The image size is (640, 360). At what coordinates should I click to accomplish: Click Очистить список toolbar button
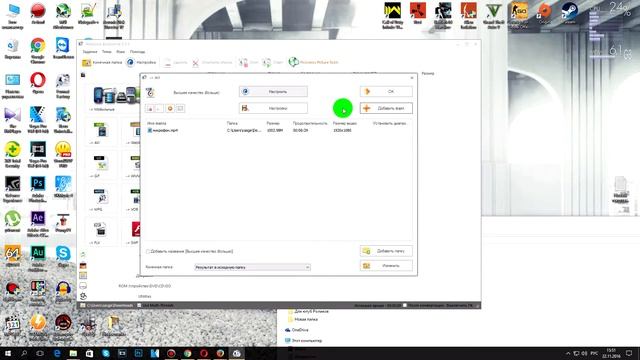pos(212,62)
